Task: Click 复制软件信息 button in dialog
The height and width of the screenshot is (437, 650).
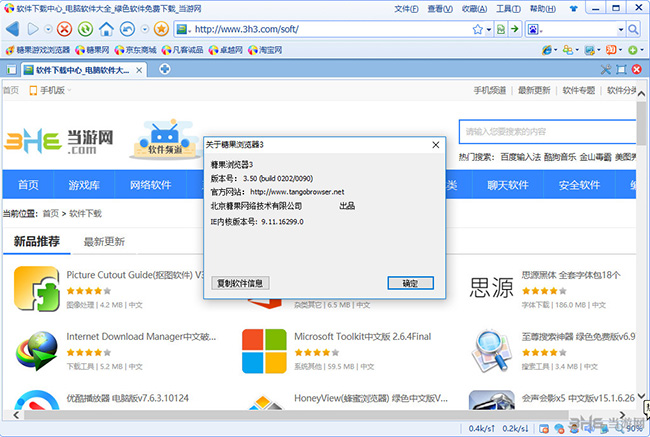Action: (x=240, y=283)
